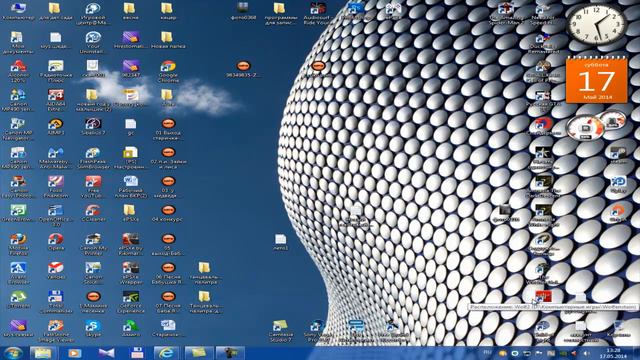Open the OpenOffice desktop shortcut
The height and width of the screenshot is (360, 640).
(56, 216)
